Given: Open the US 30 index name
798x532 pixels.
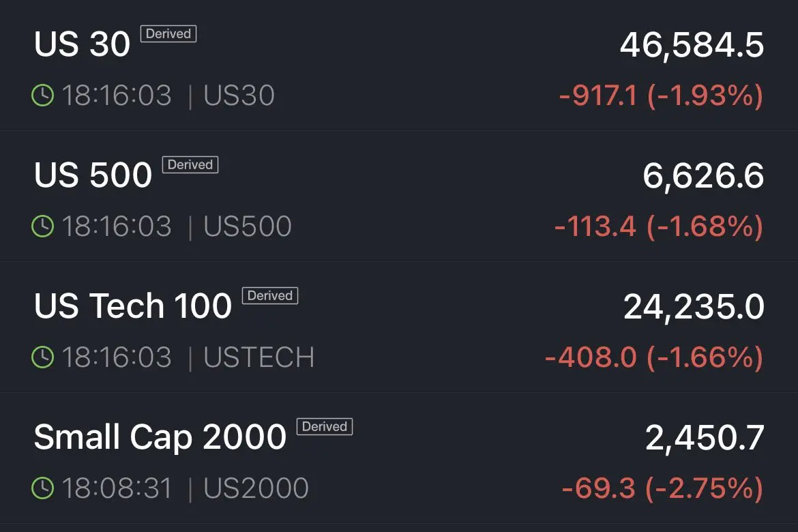Looking at the screenshot, I should coord(82,45).
